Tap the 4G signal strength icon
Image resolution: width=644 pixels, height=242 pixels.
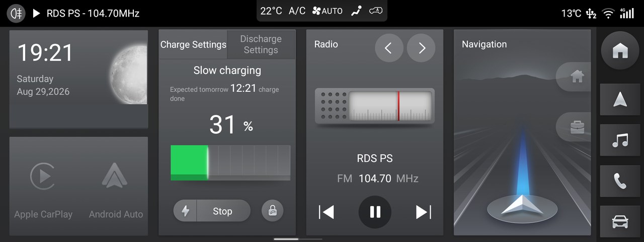pos(627,13)
